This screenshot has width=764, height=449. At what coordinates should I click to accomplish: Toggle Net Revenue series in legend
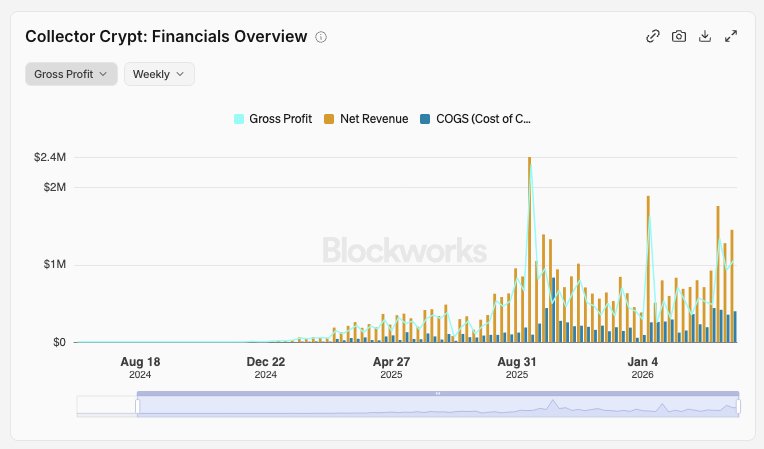(x=366, y=118)
